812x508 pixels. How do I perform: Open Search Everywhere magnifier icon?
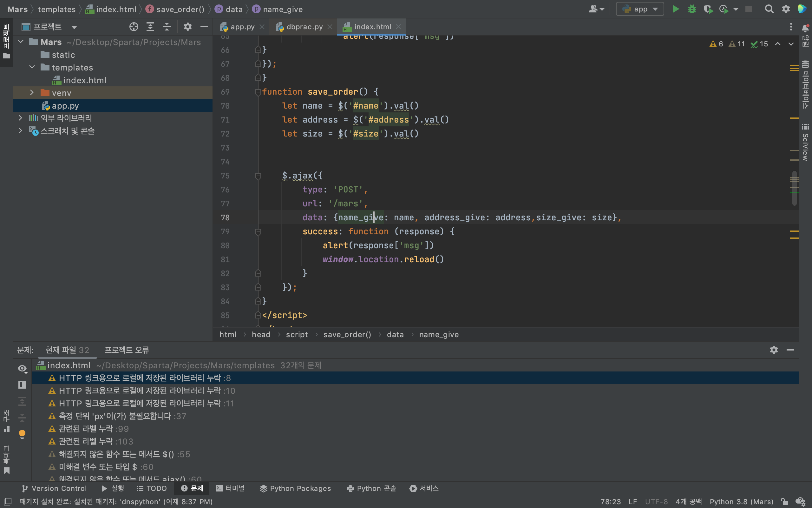pyautogui.click(x=769, y=9)
